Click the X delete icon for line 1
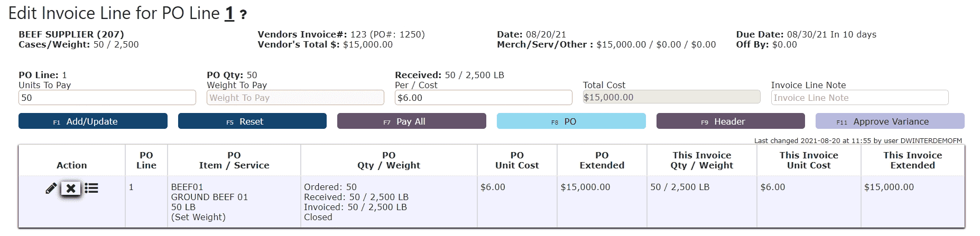 (71, 188)
